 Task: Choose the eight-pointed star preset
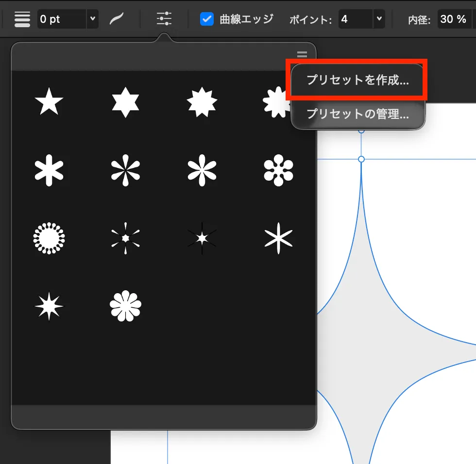click(202, 100)
